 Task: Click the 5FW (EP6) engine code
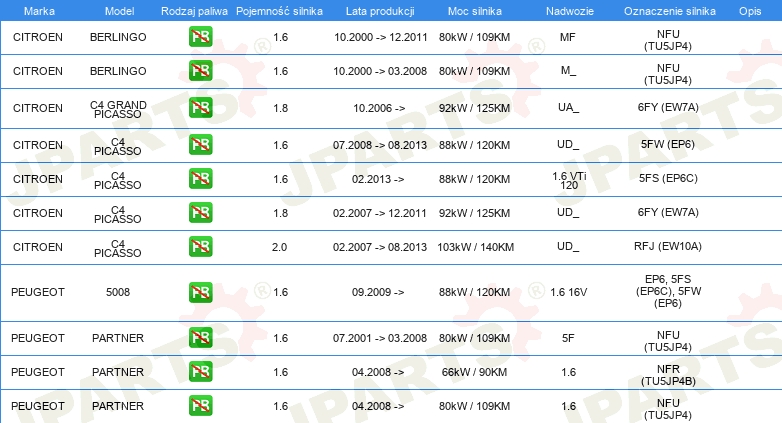coord(668,144)
